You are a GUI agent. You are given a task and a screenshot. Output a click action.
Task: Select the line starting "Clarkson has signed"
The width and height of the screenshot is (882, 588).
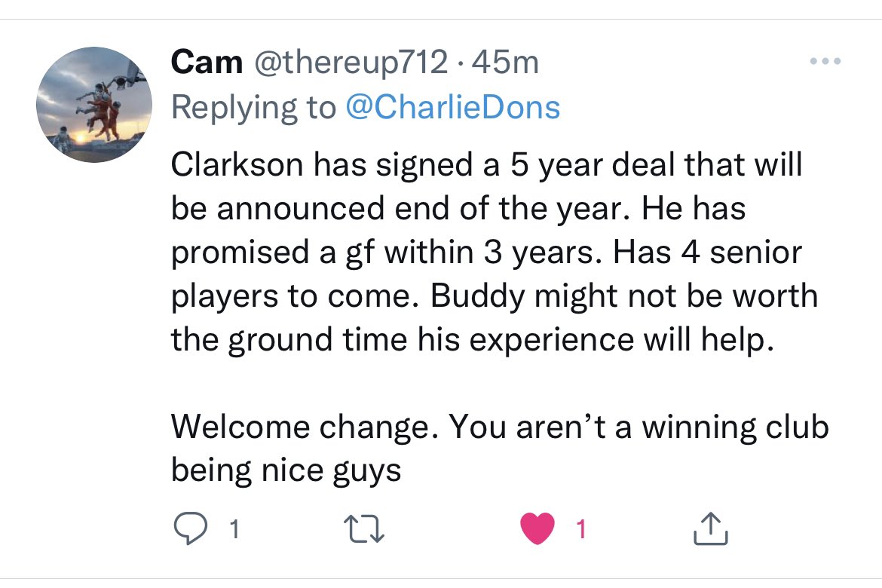tap(486, 165)
